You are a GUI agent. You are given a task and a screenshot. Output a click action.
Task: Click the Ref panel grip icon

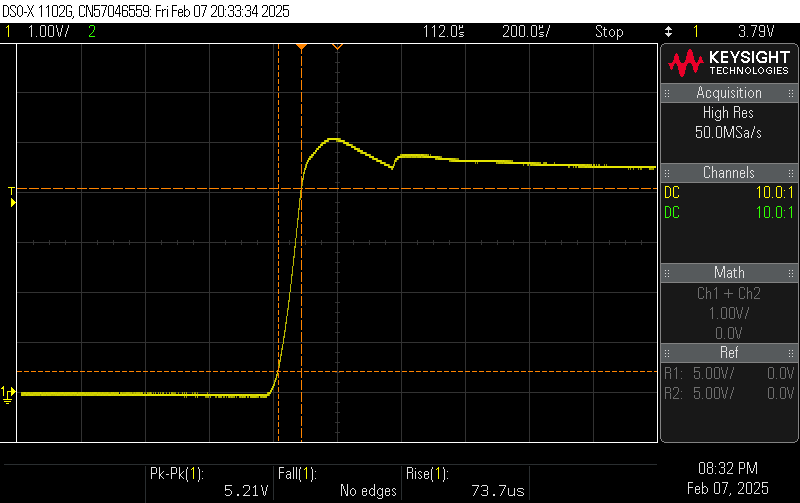pos(666,353)
